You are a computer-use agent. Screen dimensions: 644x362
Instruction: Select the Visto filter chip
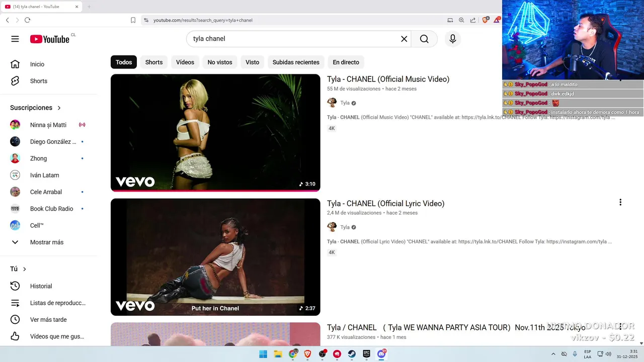(x=253, y=62)
